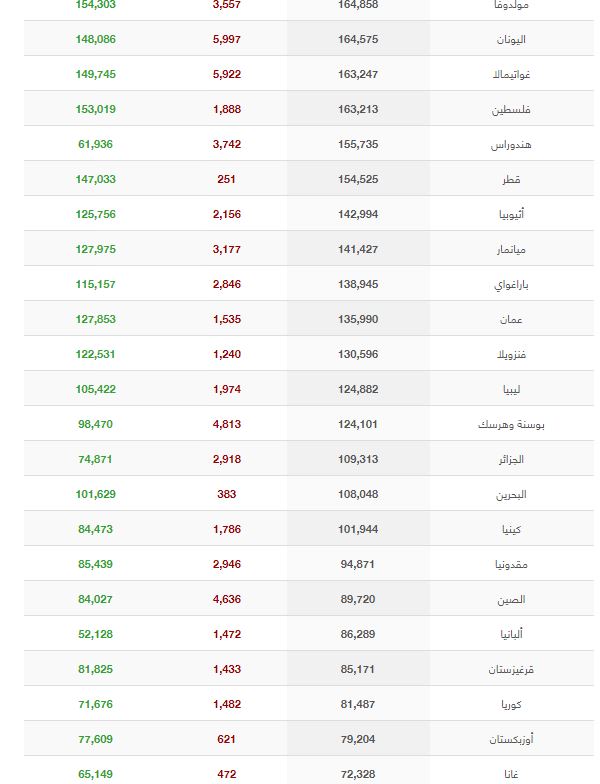Click total cases 138,945 for باراغواي
The image size is (600, 784).
358,284
